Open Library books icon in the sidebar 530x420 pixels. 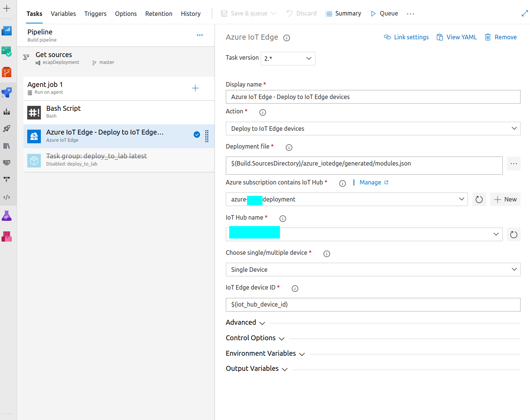(x=7, y=146)
